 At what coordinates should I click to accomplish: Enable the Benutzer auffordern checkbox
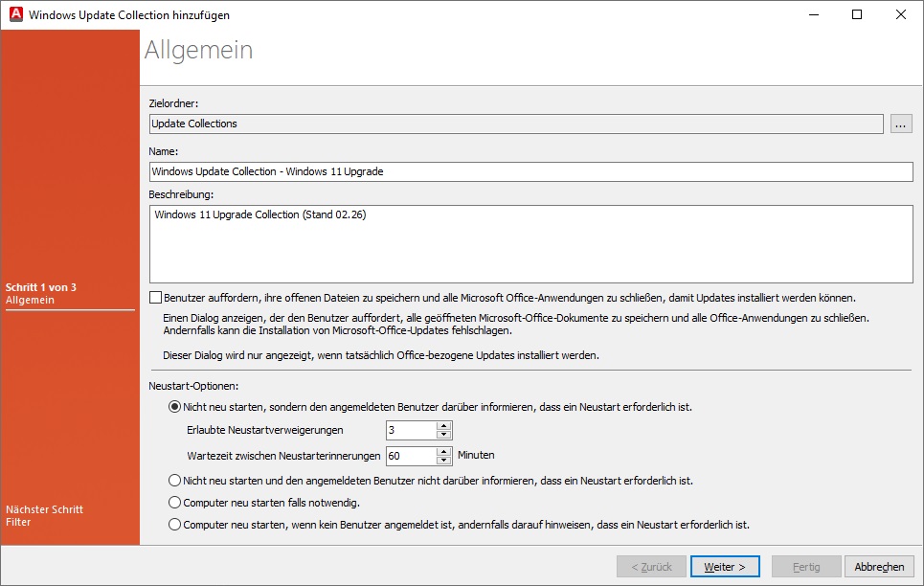[155, 298]
